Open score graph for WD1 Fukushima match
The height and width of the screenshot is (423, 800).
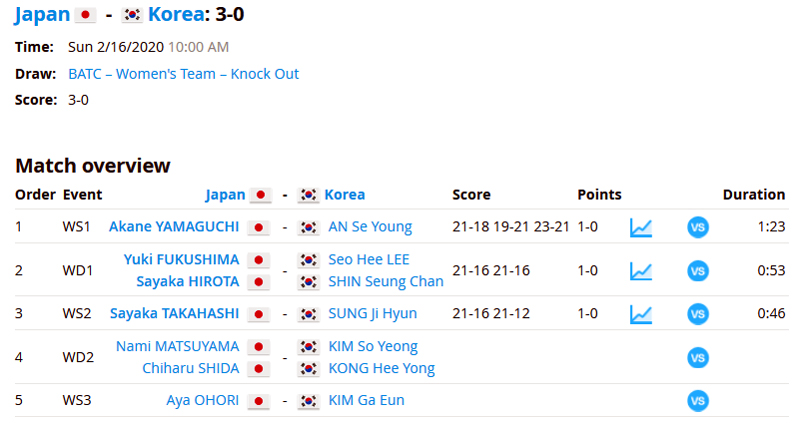coord(641,271)
